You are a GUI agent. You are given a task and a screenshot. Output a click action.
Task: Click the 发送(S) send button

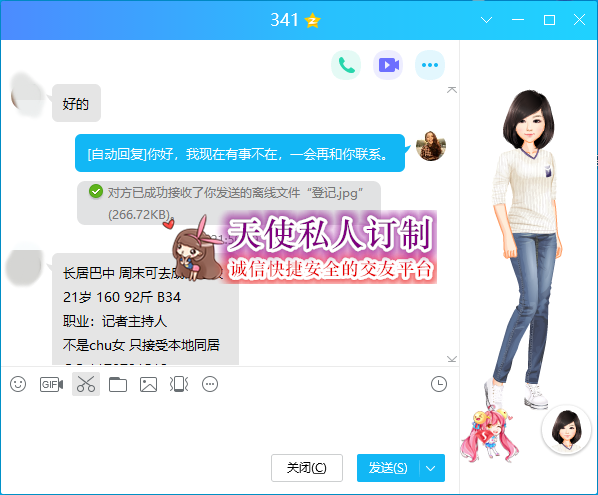[388, 468]
